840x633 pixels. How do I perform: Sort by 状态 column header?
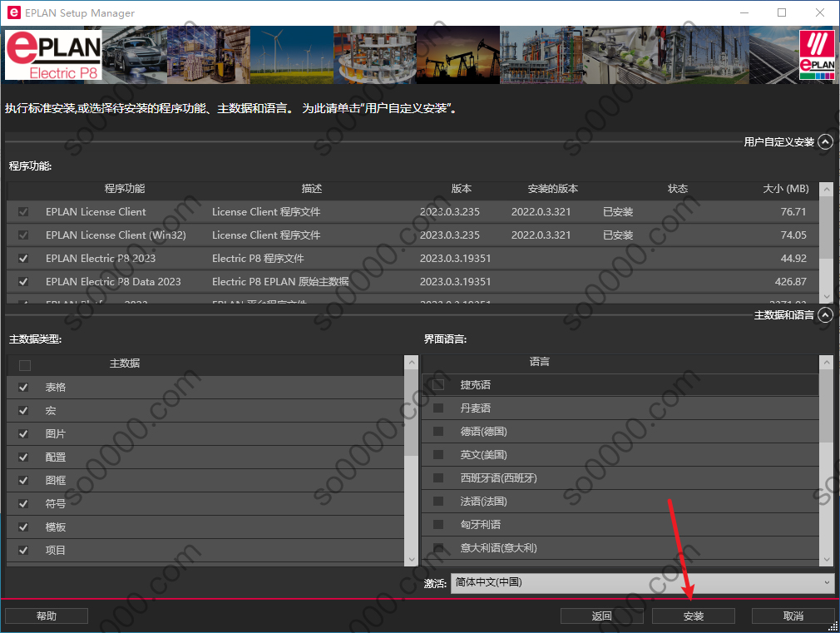click(678, 189)
